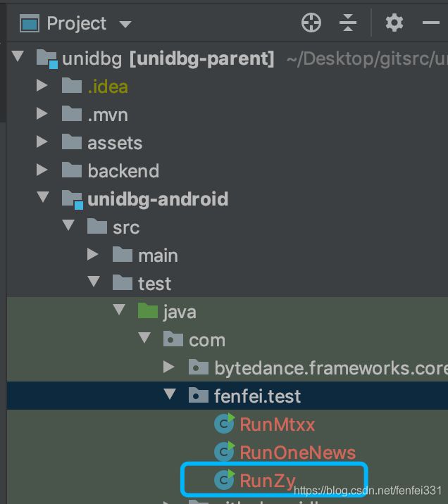Collapse the unidbg-android module arrow

point(43,197)
